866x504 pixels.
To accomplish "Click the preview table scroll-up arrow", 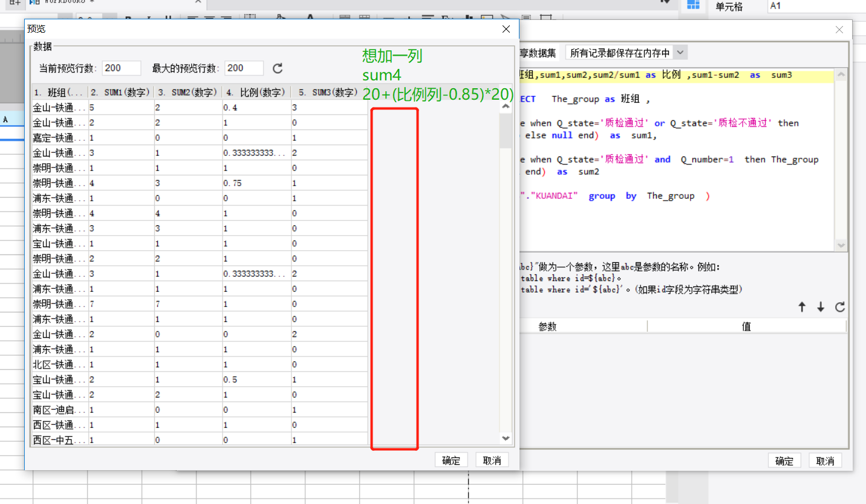I will click(x=506, y=106).
